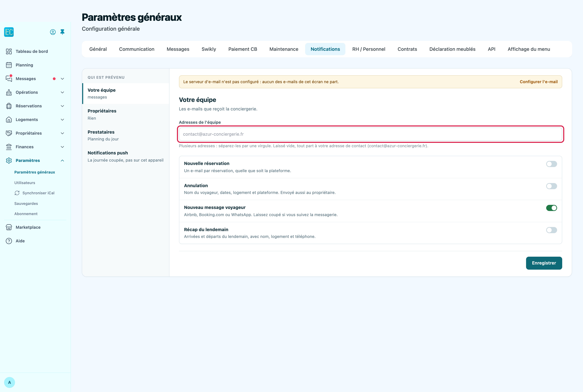Open the Marketplace page
Viewport: 583px width, 392px height.
tap(28, 227)
